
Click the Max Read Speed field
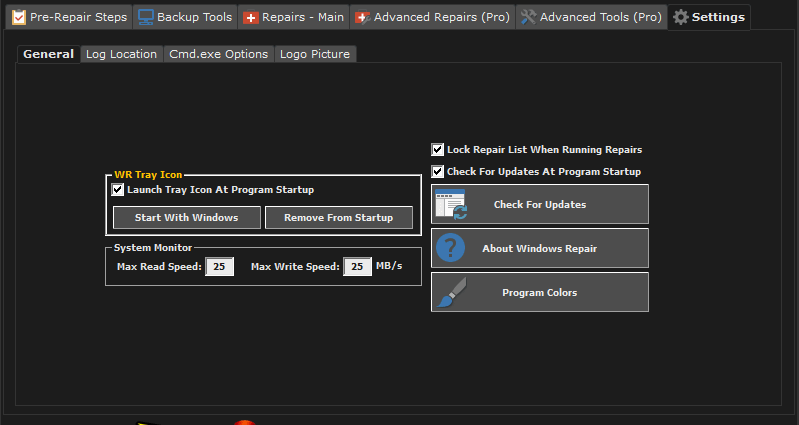click(220, 267)
